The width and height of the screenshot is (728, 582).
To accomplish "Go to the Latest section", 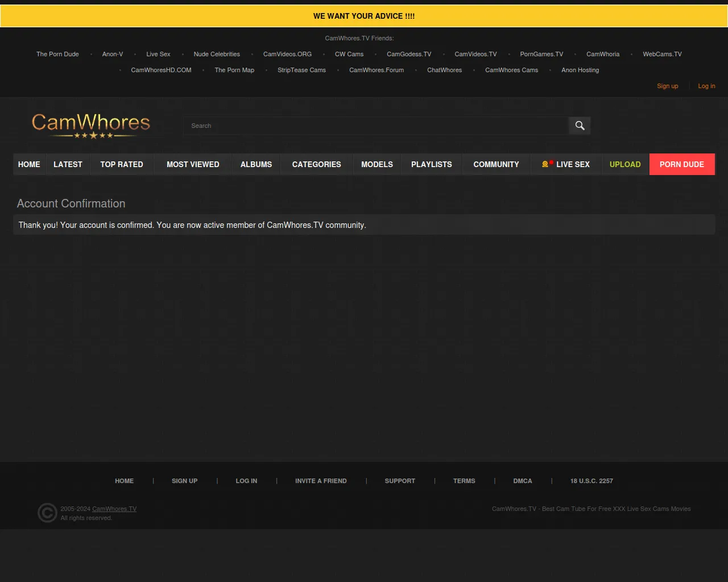I will (68, 164).
